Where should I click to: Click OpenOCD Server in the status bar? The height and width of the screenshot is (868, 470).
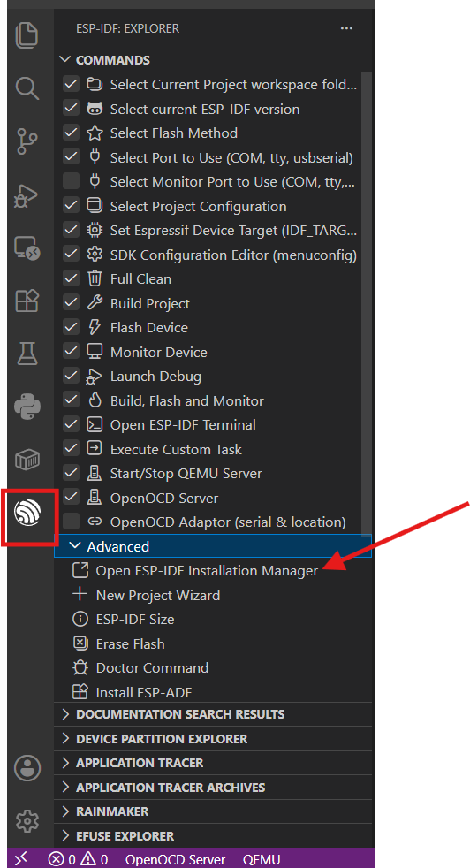tap(176, 860)
